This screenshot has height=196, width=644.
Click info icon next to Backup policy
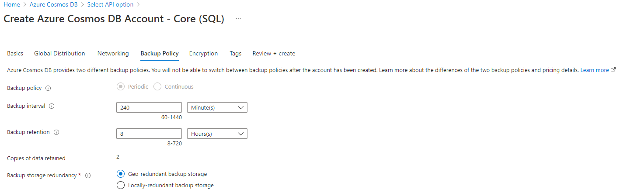pyautogui.click(x=48, y=88)
